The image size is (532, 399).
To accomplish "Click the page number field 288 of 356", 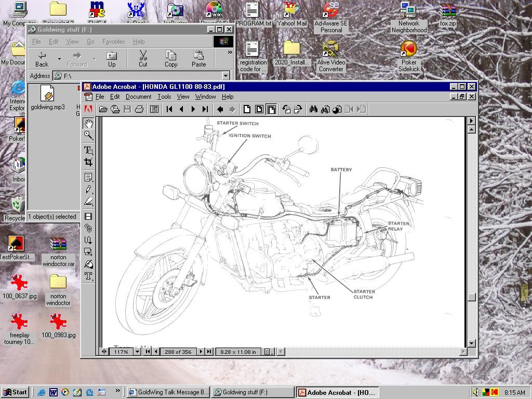I will (178, 352).
